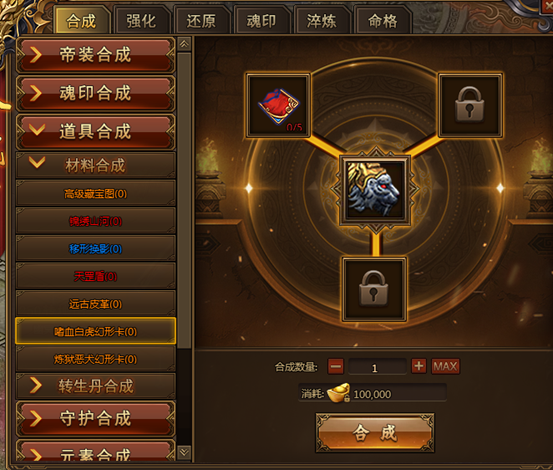553x470 pixels.
Task: Click the locked slot at top right
Action: pyautogui.click(x=470, y=105)
